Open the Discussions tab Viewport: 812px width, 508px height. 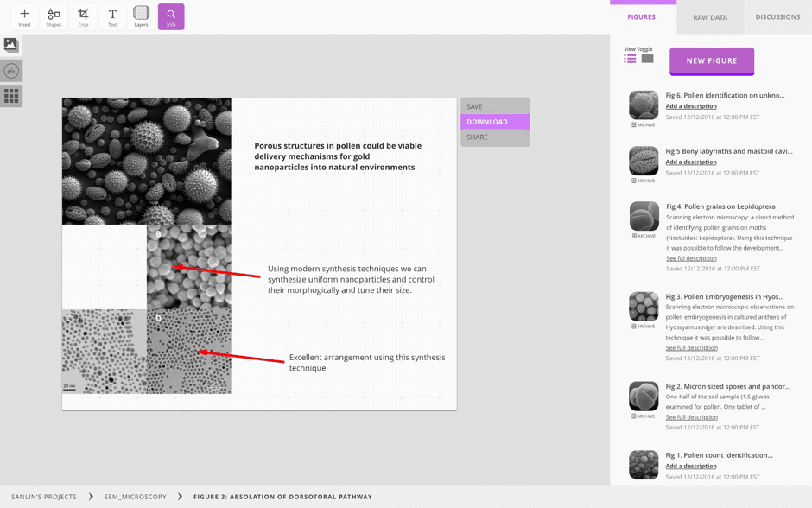tap(777, 17)
